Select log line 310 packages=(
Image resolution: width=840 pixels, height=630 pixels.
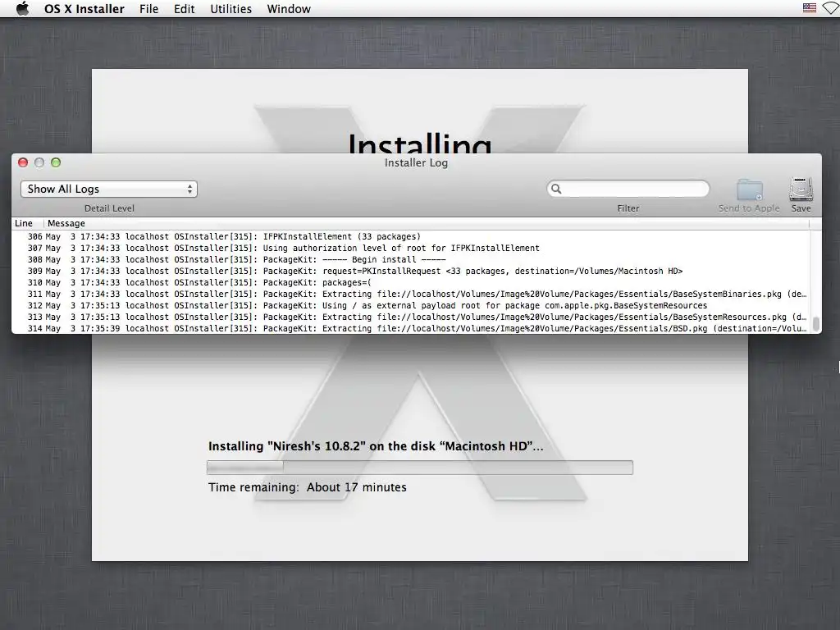coord(410,282)
